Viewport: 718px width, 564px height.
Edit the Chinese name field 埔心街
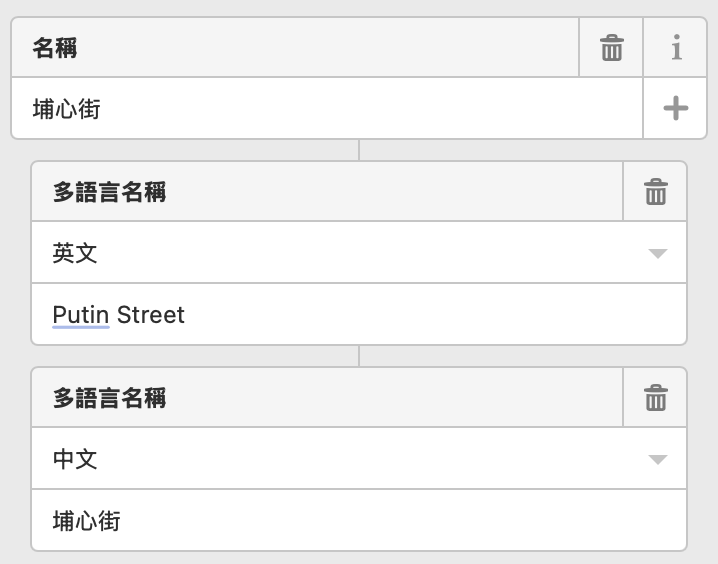[x=359, y=521]
